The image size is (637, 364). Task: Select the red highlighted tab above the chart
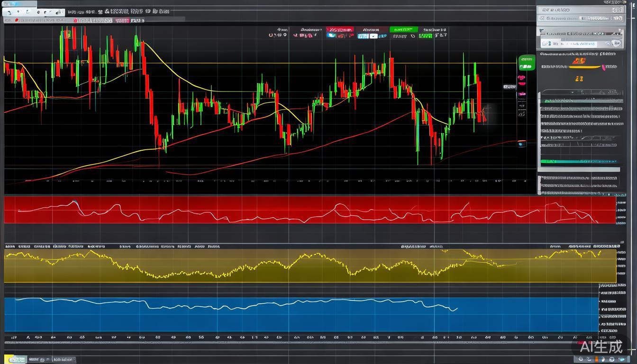click(339, 29)
